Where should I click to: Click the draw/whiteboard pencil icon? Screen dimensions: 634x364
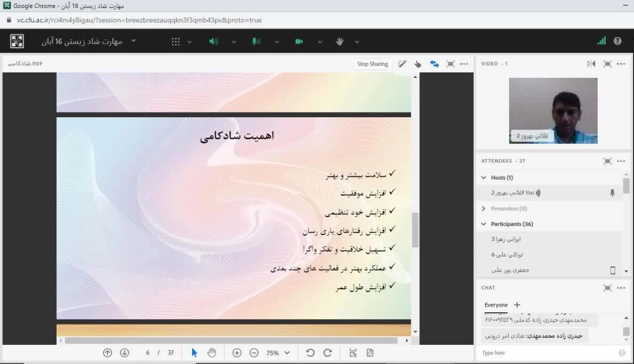coord(402,64)
